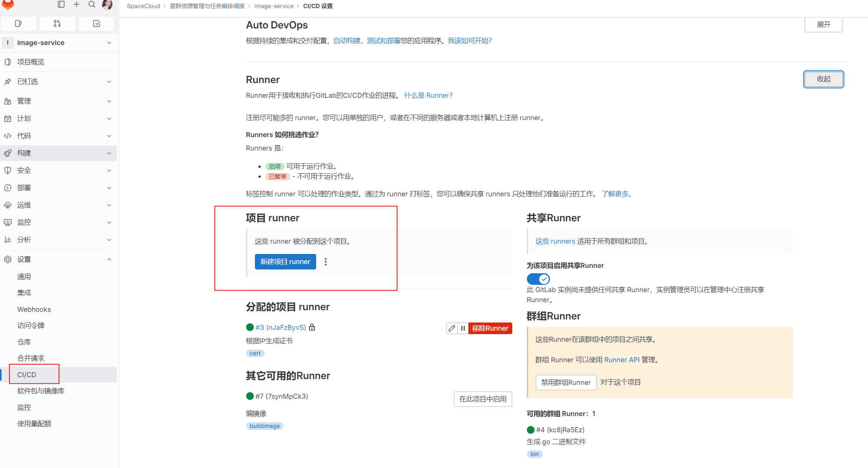Click the pencil icon to edit runner #3
The height and width of the screenshot is (468, 868).
(451, 328)
